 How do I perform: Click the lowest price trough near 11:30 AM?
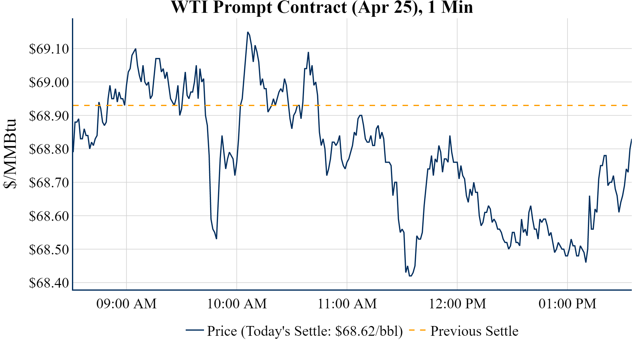click(x=410, y=276)
